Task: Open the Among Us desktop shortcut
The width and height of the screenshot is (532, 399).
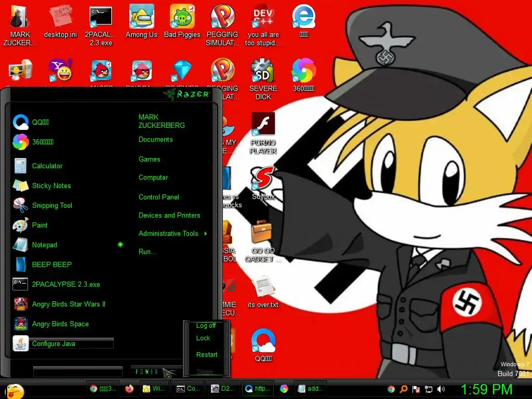Action: tap(141, 22)
